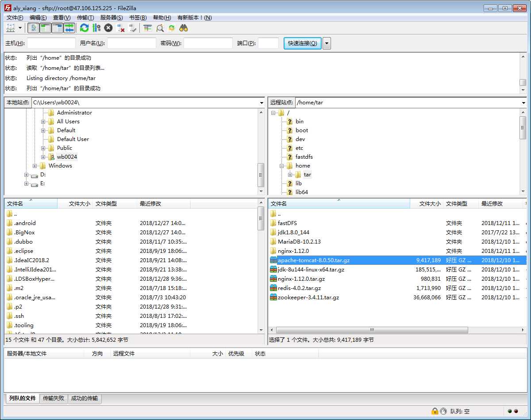Viewport: 531px width, 420px height.
Task: Select fastDFS folder icon in remote list
Action: coord(273,223)
